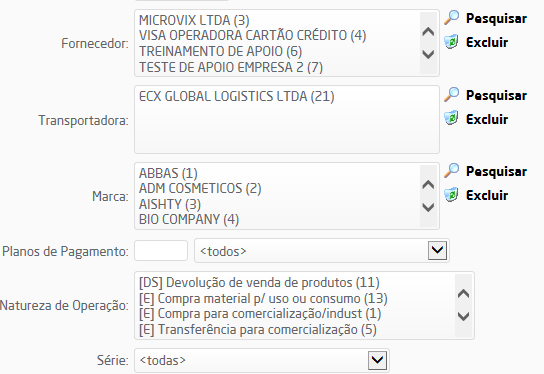Click recycle bin icon beside Transportadora list
The width and height of the screenshot is (544, 374).
pyautogui.click(x=451, y=118)
